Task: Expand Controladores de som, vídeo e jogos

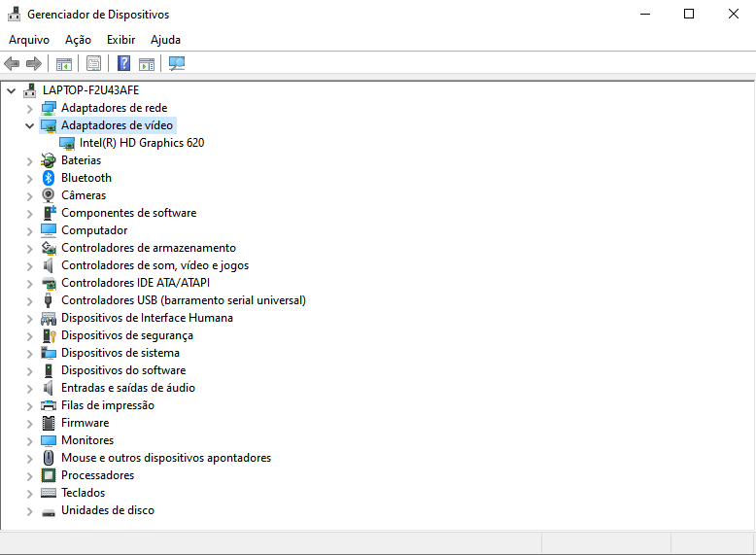Action: (30, 265)
